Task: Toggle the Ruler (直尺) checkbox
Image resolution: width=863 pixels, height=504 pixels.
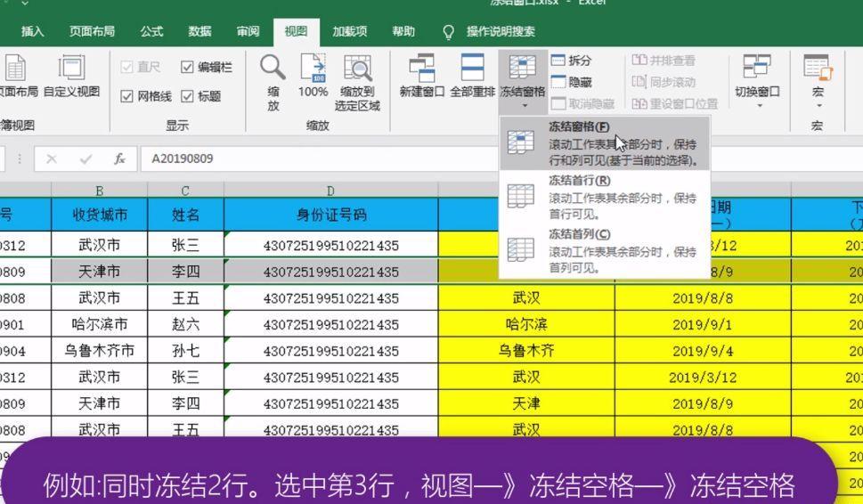Action: 126,67
